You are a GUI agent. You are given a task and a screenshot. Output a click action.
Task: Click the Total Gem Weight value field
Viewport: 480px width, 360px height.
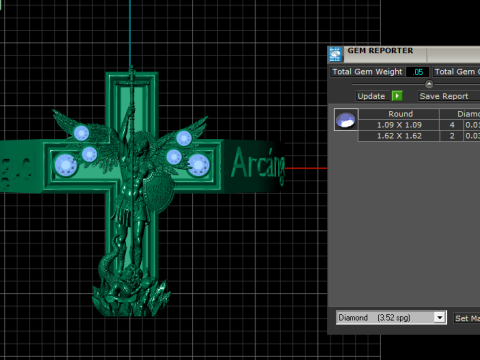click(x=417, y=72)
